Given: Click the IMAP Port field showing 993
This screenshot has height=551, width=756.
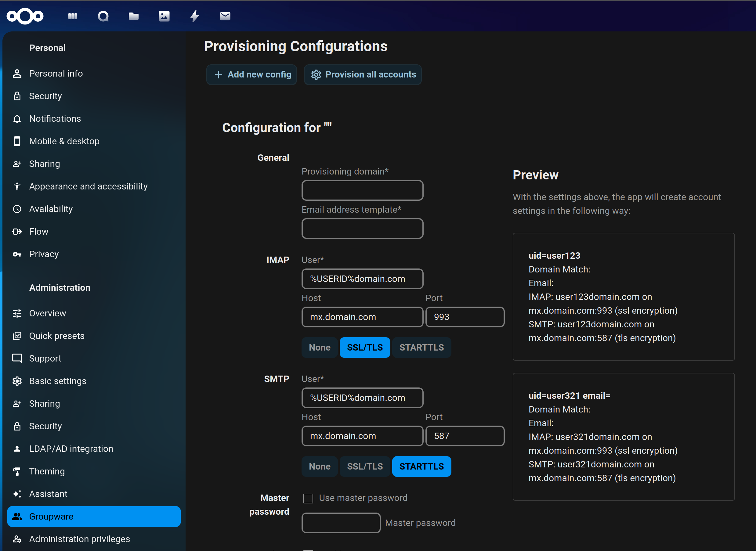Looking at the screenshot, I should coord(465,317).
